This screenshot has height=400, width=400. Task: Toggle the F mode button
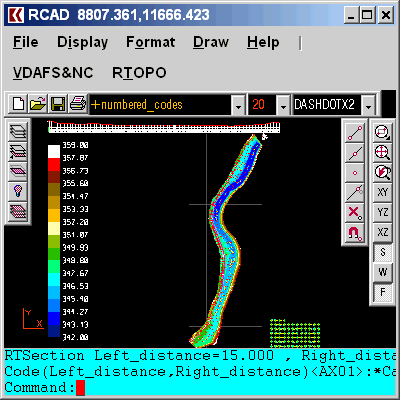(x=382, y=292)
